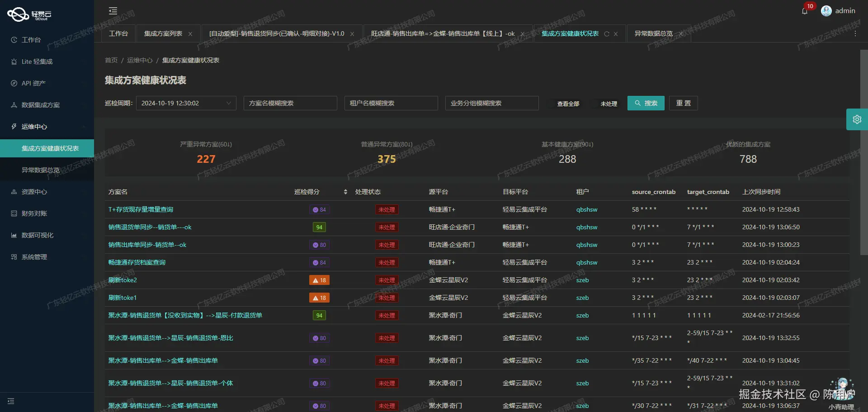Toggle the 查看全部 filter
868x412 pixels.
[567, 103]
